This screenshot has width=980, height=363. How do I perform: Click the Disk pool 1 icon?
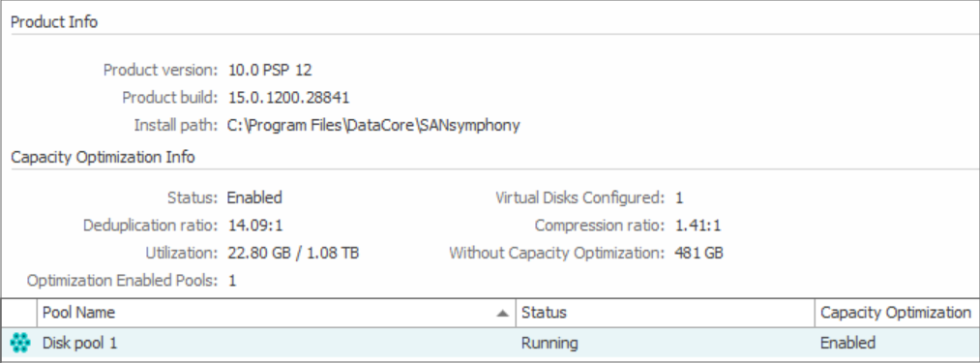point(20,343)
